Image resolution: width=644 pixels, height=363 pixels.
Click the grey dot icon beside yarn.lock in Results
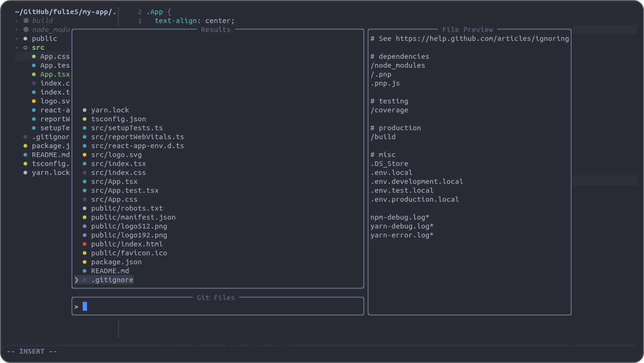pos(85,110)
